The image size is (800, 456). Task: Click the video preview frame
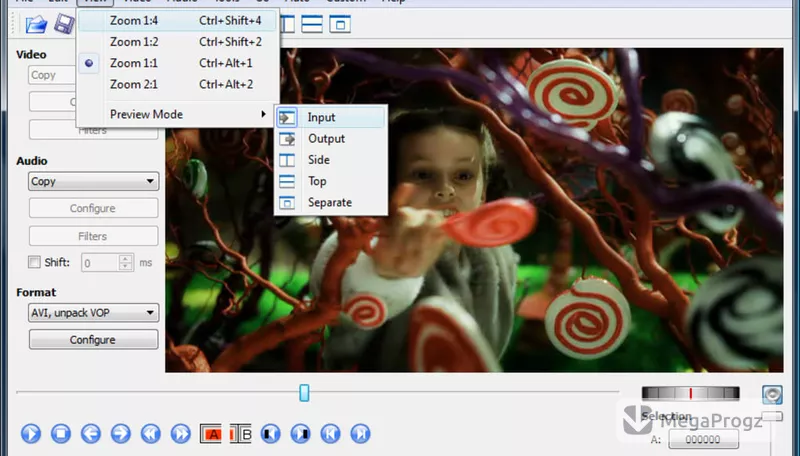coord(474,210)
